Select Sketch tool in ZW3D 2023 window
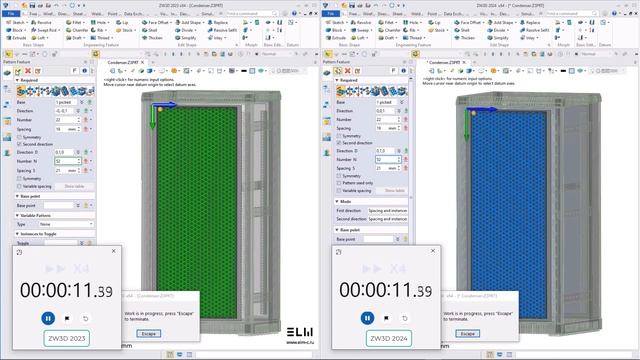 click(x=16, y=22)
